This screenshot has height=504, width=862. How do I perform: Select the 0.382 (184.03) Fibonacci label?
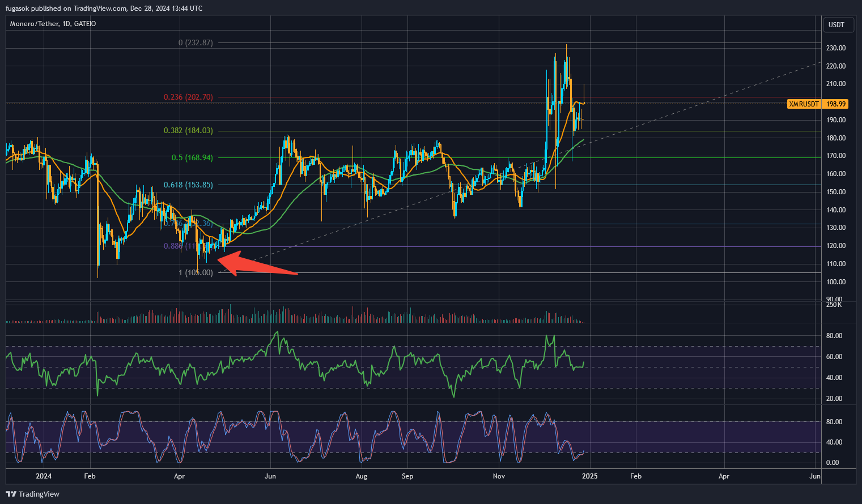[188, 130]
